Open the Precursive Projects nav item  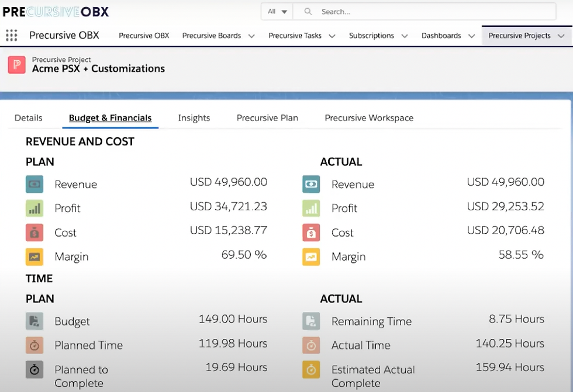pyautogui.click(x=519, y=36)
